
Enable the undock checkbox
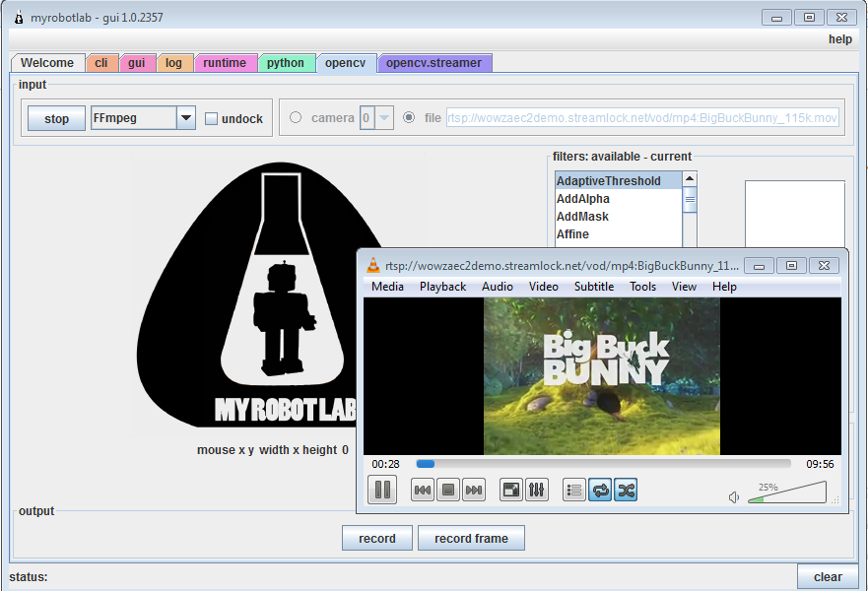211,118
